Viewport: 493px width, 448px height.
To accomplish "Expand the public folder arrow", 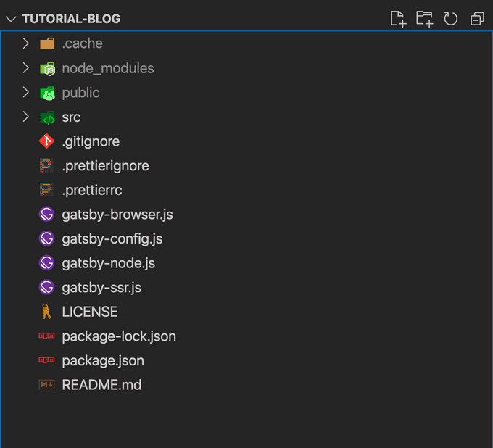I will (x=26, y=92).
